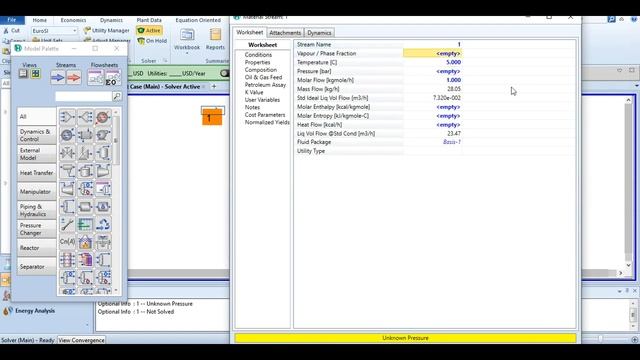640x360 pixels.
Task: Select the Worksheet tab of stream window
Action: click(x=250, y=32)
